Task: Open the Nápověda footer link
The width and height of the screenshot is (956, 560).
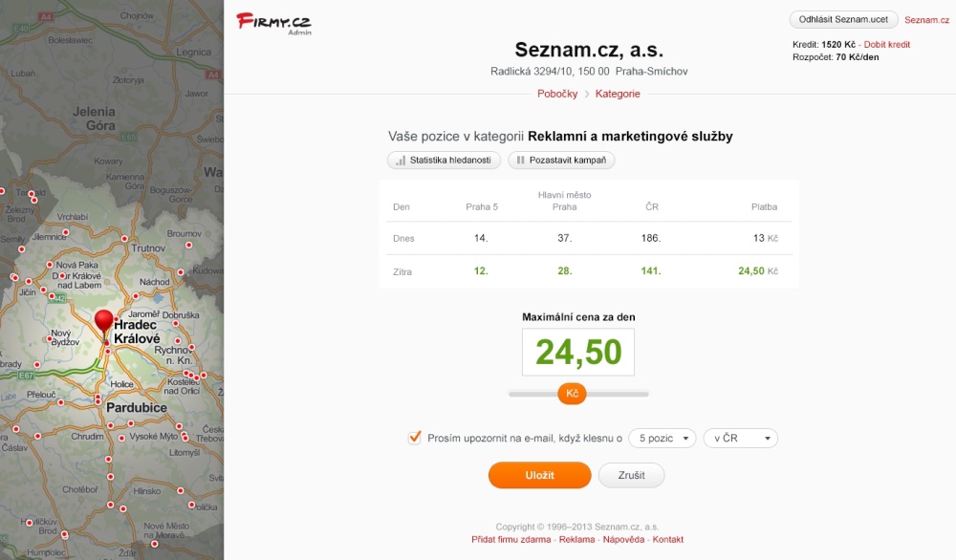Action: click(x=623, y=539)
